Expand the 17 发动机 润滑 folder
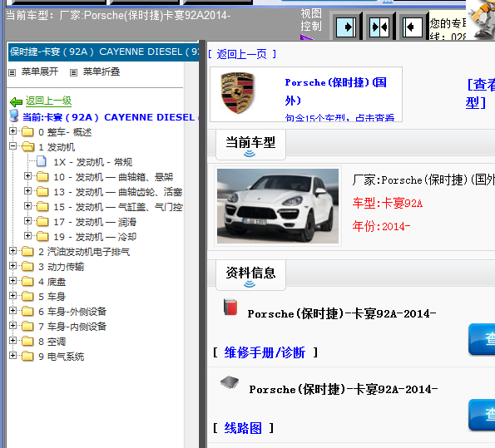Screen dimensions: 495x448 pos(27,221)
